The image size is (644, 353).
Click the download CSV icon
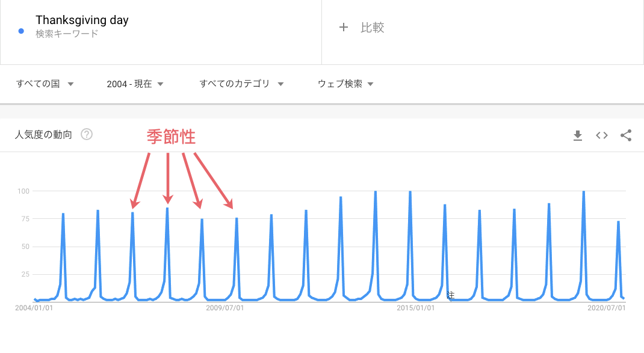pos(578,135)
